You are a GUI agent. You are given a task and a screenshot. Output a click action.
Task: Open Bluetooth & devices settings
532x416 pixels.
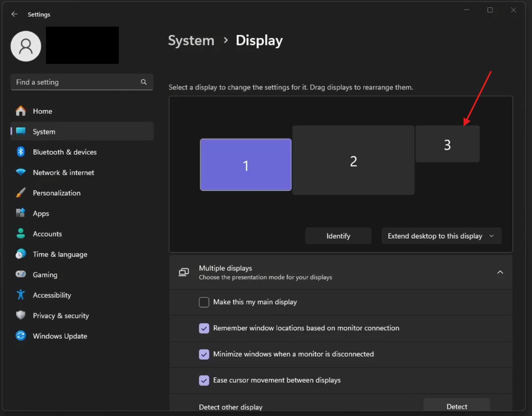pos(65,152)
